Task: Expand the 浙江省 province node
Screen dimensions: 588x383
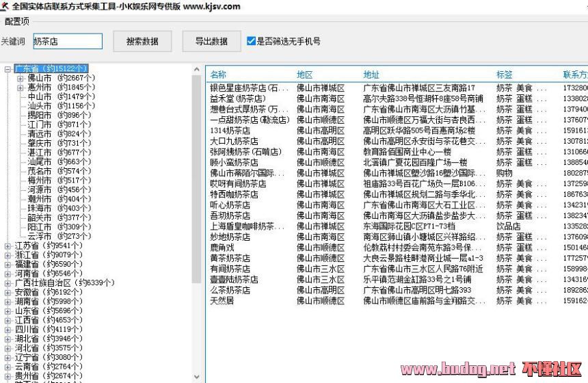Action: click(x=8, y=255)
